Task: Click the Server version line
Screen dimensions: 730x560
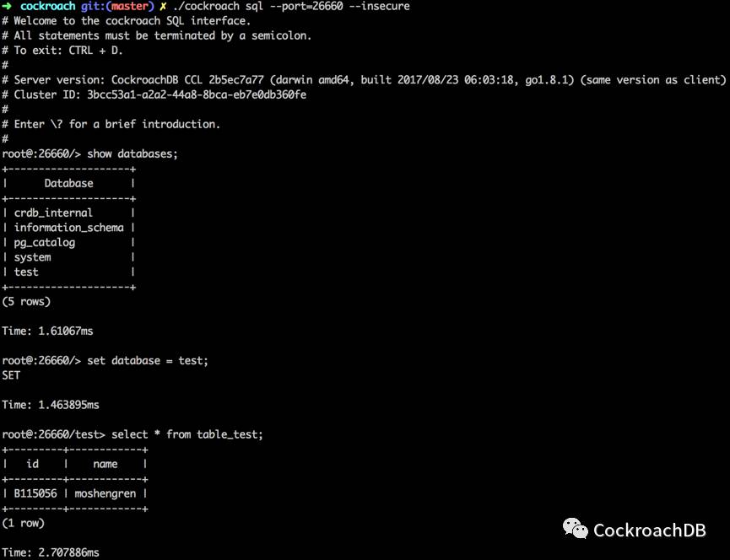Action: (x=364, y=80)
